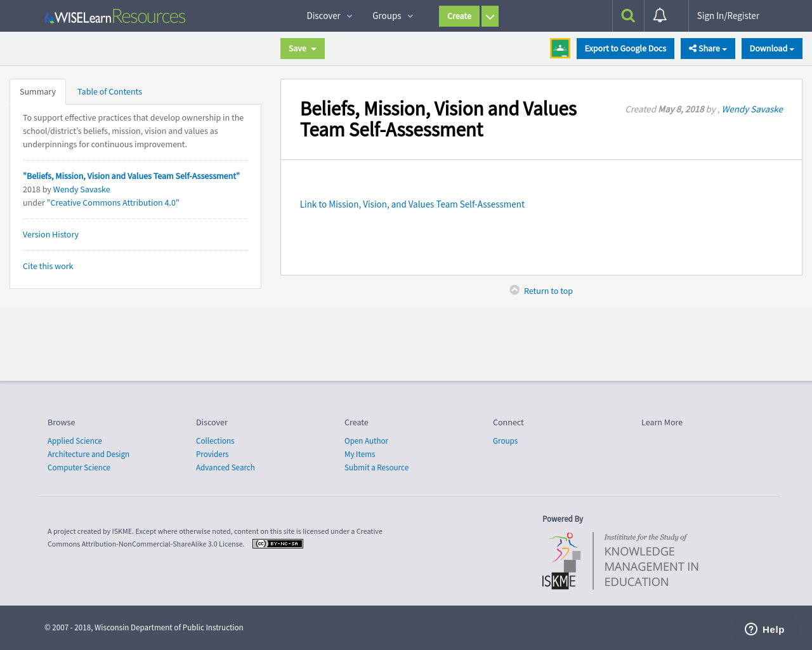The image size is (812, 650).
Task: Select the Summary tab
Action: coord(37,91)
